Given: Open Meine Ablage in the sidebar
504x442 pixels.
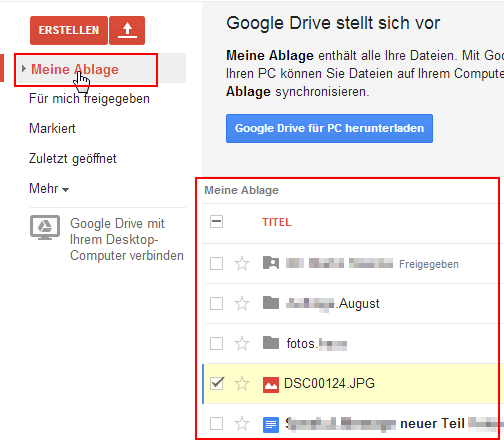Looking at the screenshot, I should tap(75, 69).
